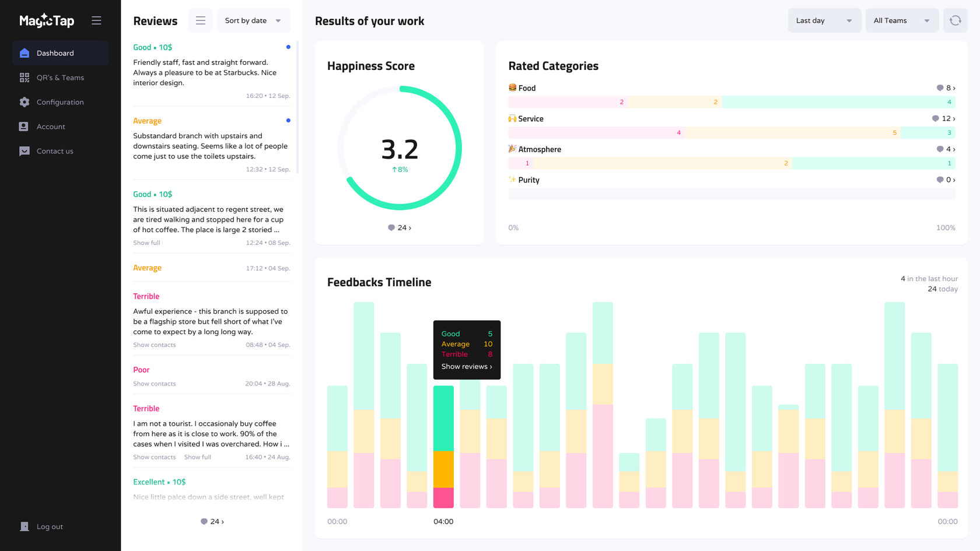Expand the Last day period dropdown
The height and width of the screenshot is (551, 980).
coord(824,20)
